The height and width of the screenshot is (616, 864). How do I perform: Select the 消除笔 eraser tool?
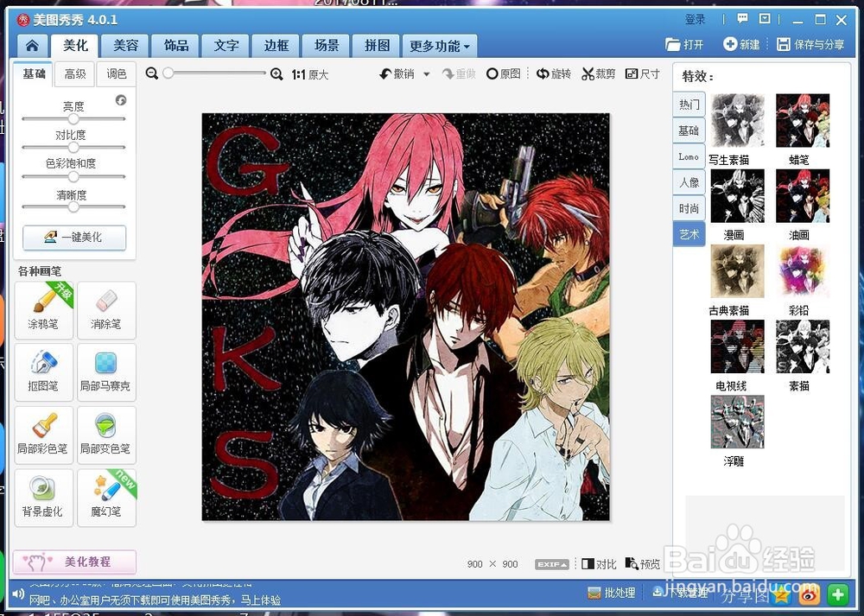click(x=105, y=310)
